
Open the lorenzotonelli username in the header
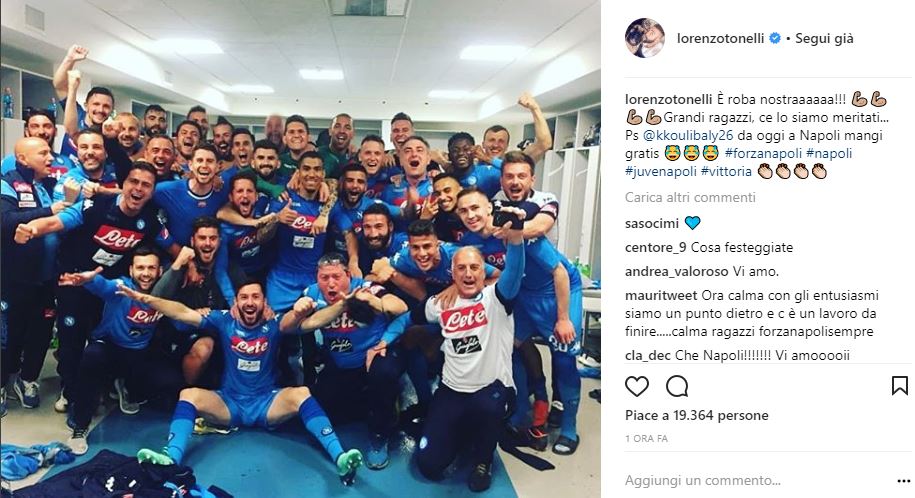[720, 39]
